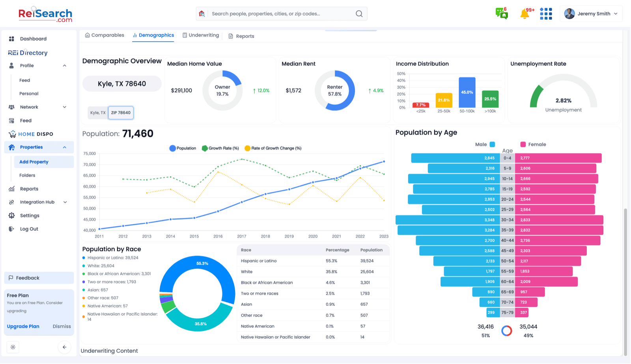This screenshot has height=364, width=631.
Task: Switch to the Demographics tab
Action: (153, 35)
